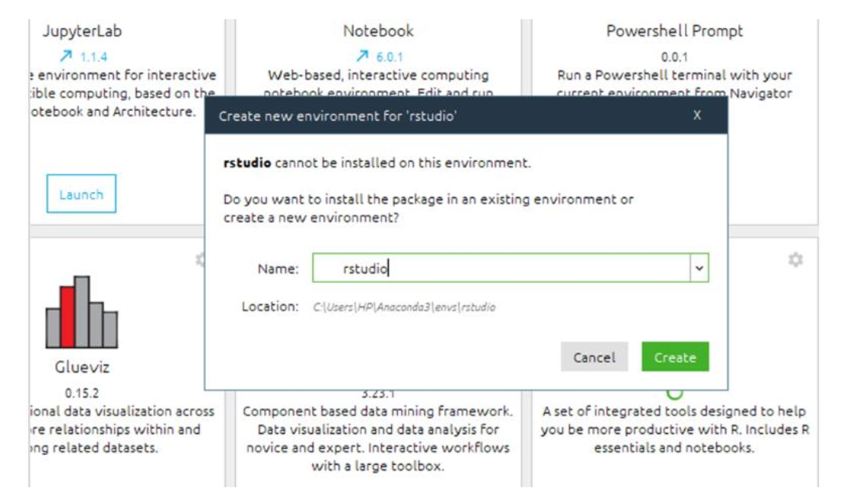Click the 'A set of integrated tools' description
Viewport: 864px width, 504px height.
[674, 430]
